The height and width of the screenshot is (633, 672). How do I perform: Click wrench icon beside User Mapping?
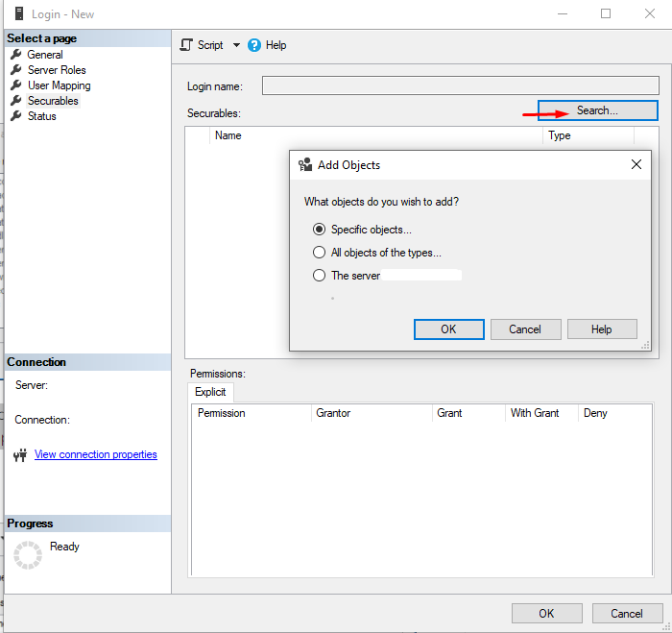(x=16, y=85)
